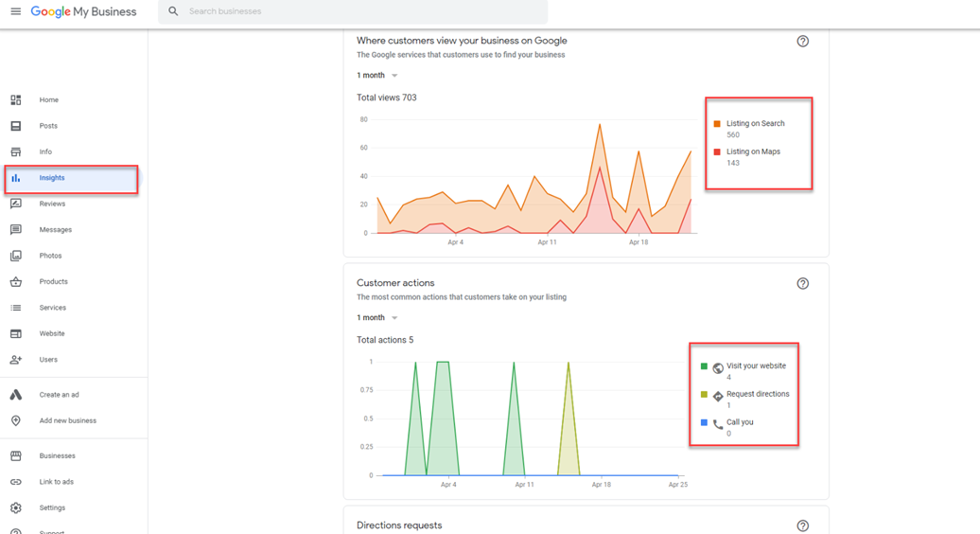Go to Services section
Image resolution: width=980 pixels, height=534 pixels.
click(x=53, y=308)
